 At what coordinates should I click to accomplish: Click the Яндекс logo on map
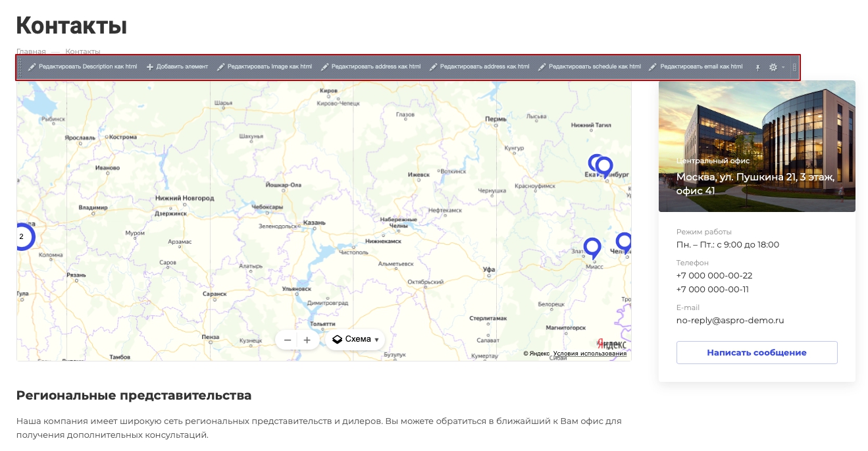tap(611, 344)
